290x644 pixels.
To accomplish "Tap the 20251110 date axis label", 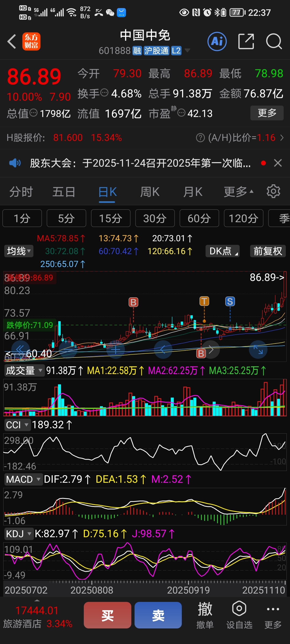I will [x=263, y=590].
